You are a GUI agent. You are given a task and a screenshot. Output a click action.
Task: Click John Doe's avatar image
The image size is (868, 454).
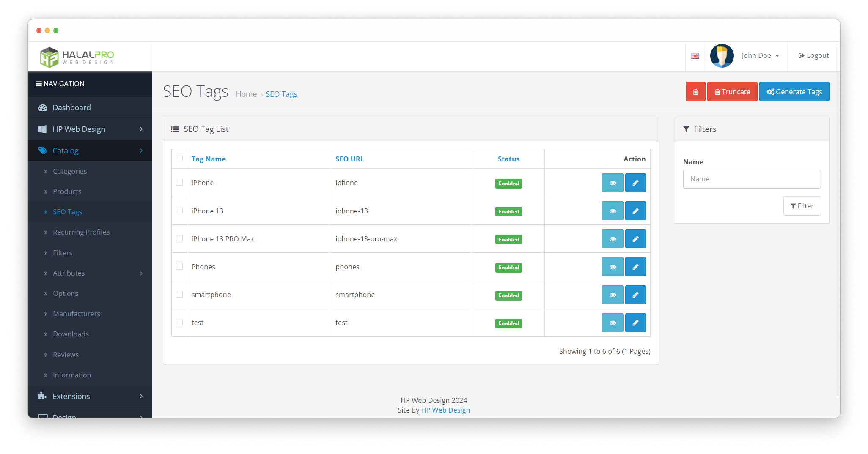point(722,56)
